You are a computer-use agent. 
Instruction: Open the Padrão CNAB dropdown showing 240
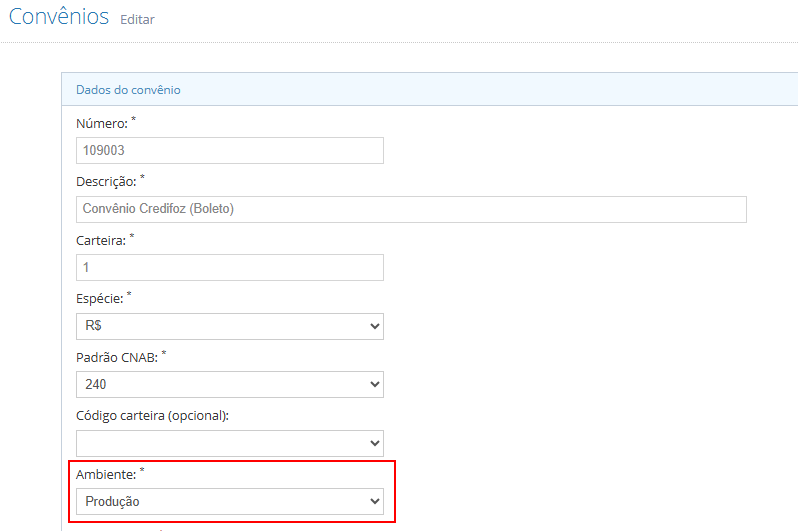point(230,384)
